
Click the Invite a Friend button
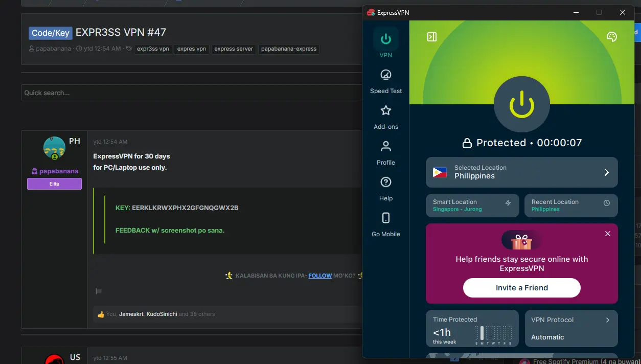[x=521, y=288]
